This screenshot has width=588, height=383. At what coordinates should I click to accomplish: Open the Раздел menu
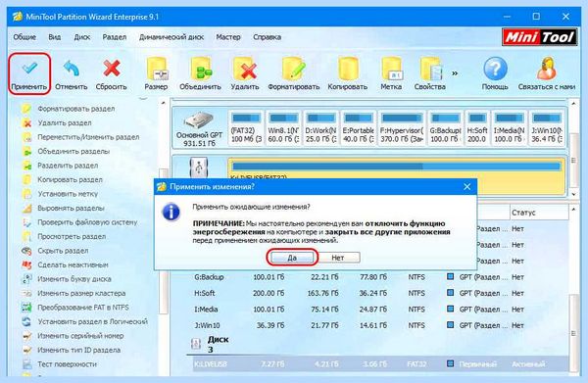click(x=115, y=37)
